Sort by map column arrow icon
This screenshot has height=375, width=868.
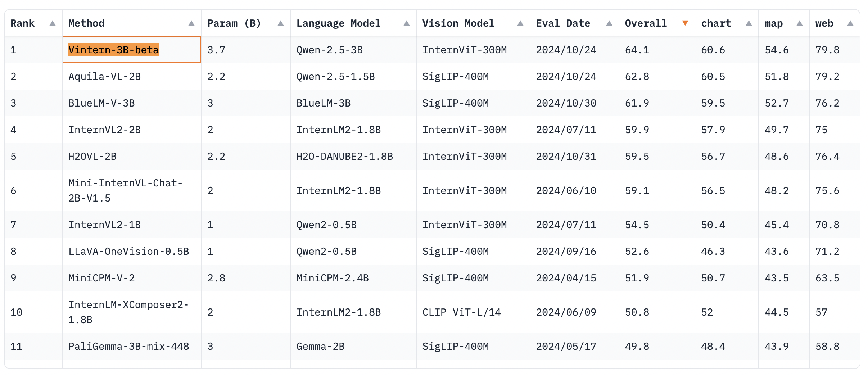(x=800, y=23)
